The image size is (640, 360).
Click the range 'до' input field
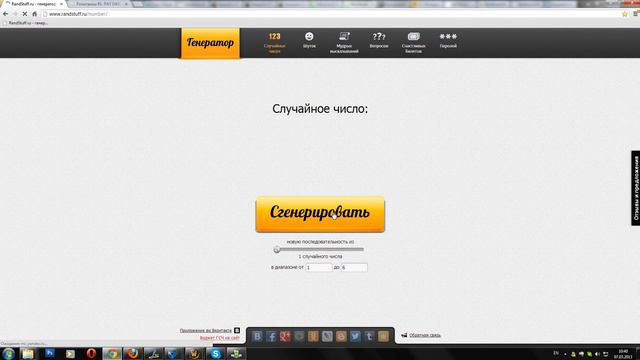[354, 267]
